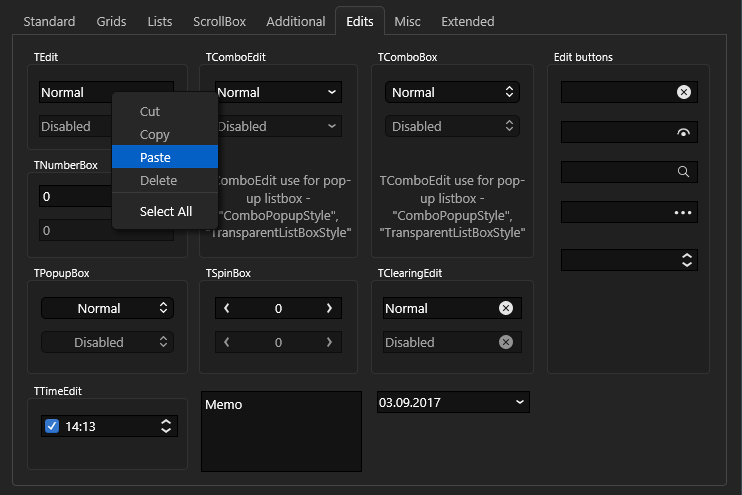The height and width of the screenshot is (495, 742).
Task: Open the Normal TComboBox
Action: pyautogui.click(x=452, y=92)
